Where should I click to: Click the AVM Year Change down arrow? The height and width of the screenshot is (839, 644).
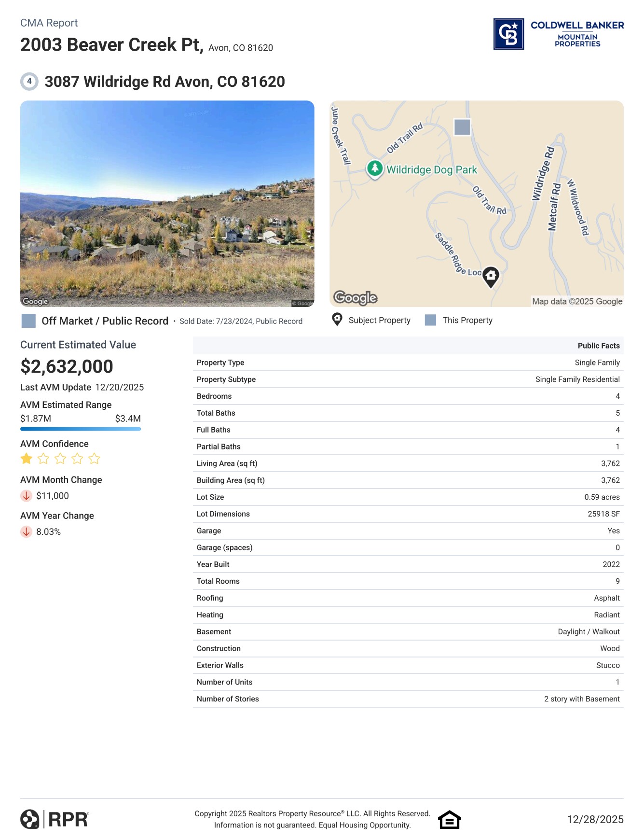(x=27, y=532)
